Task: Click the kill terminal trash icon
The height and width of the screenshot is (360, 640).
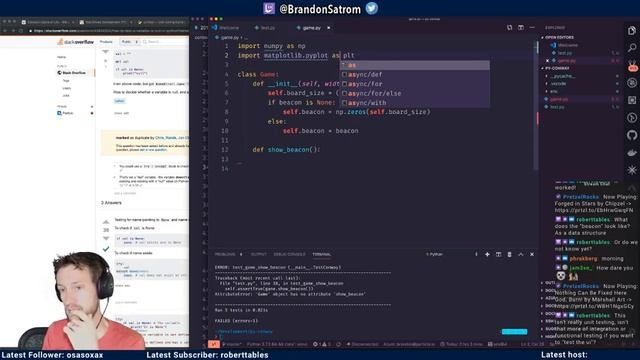Action: pyautogui.click(x=509, y=254)
